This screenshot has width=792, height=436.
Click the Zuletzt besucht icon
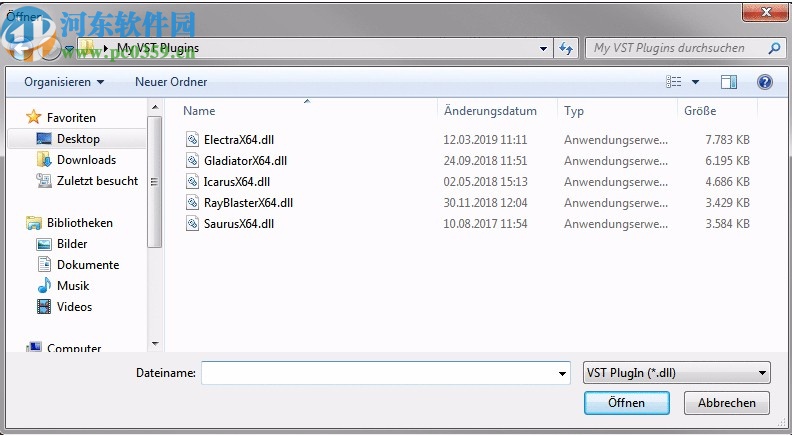click(44, 180)
